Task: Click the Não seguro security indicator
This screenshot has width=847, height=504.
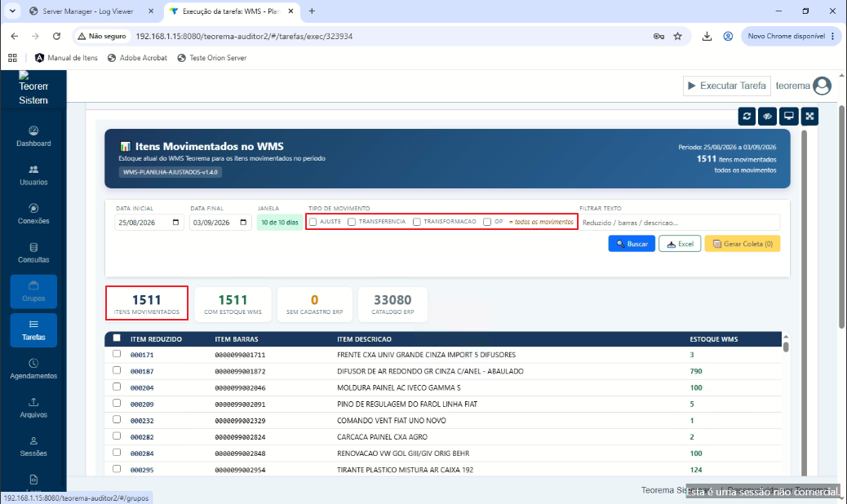Action: click(102, 36)
